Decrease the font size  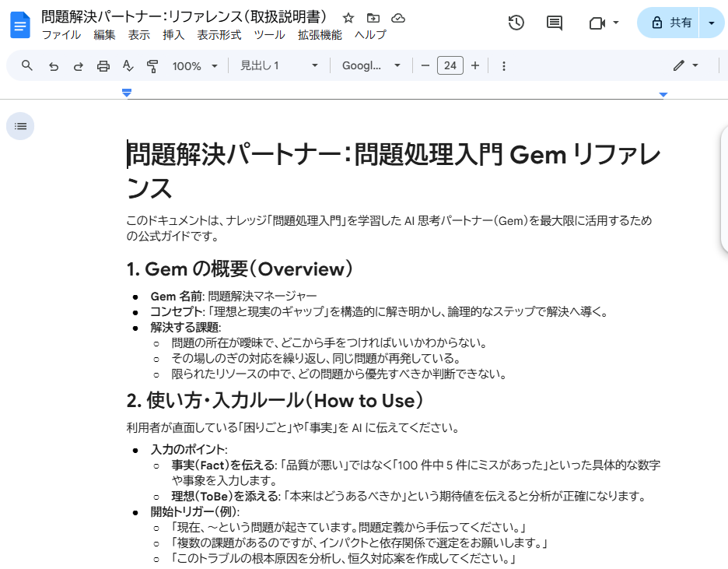[x=425, y=65]
